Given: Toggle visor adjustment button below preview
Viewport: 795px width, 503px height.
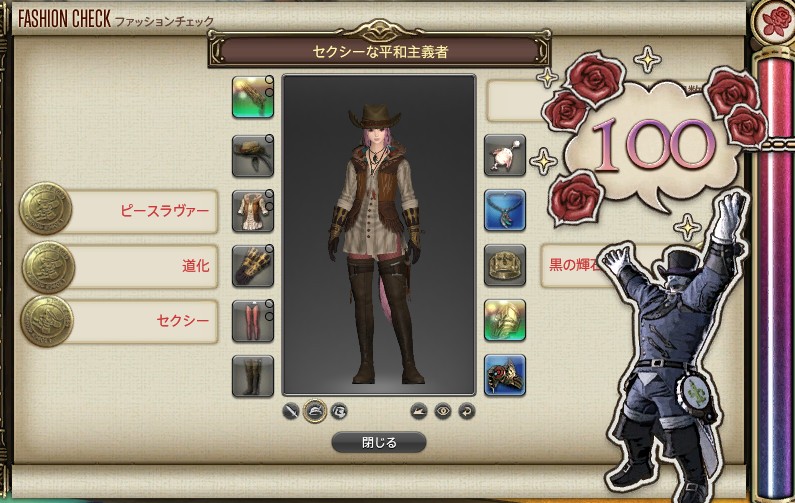Looking at the screenshot, I should point(339,411).
